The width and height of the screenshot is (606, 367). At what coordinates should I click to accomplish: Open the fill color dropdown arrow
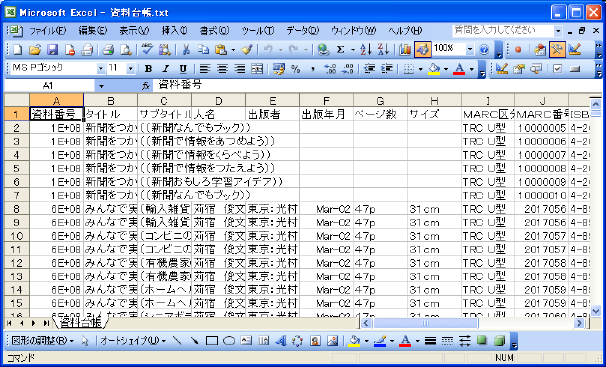pyautogui.click(x=446, y=69)
